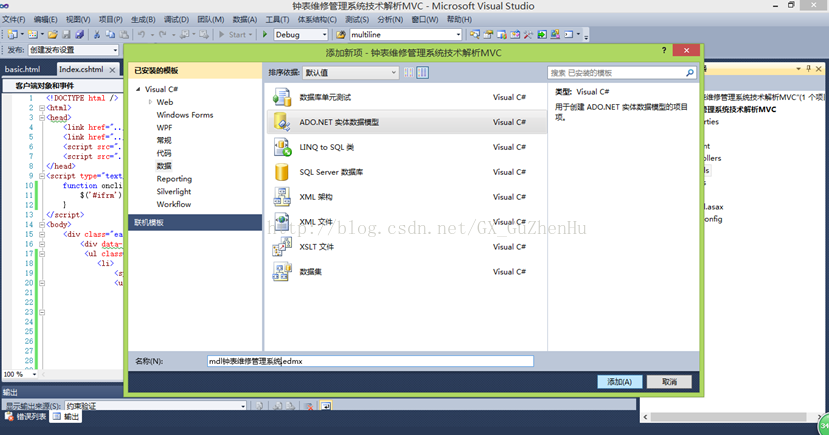Expand the Web node in templates tree
Screen dimensions: 834x435
(x=151, y=102)
